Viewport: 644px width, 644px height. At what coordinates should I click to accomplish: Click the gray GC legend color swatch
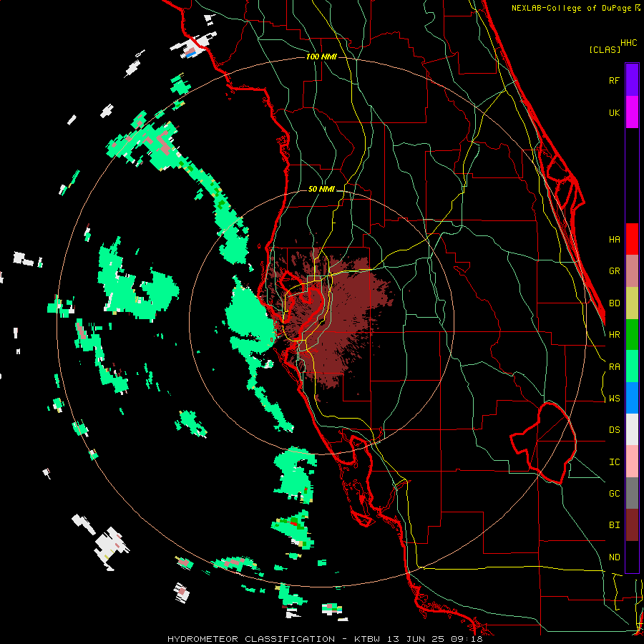click(x=632, y=493)
